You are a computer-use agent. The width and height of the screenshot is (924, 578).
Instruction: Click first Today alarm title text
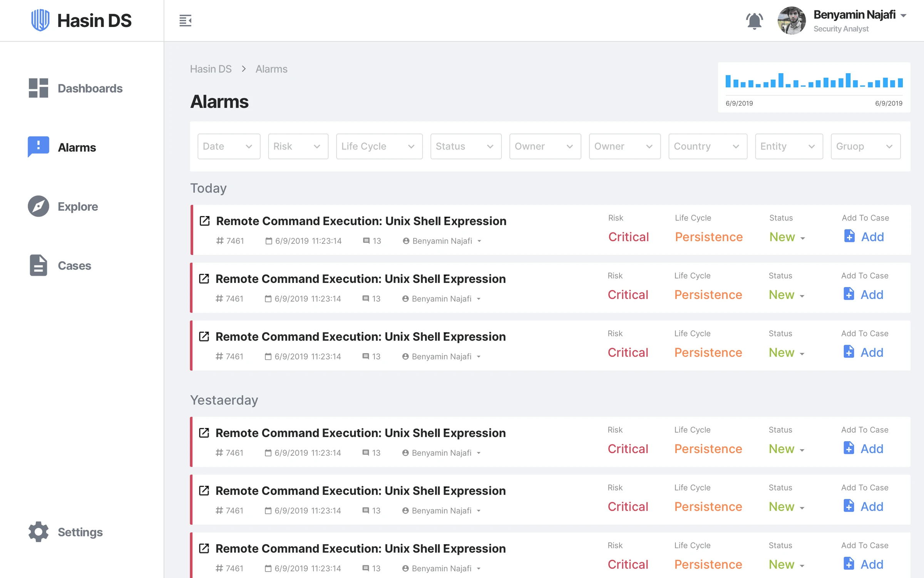coord(361,221)
